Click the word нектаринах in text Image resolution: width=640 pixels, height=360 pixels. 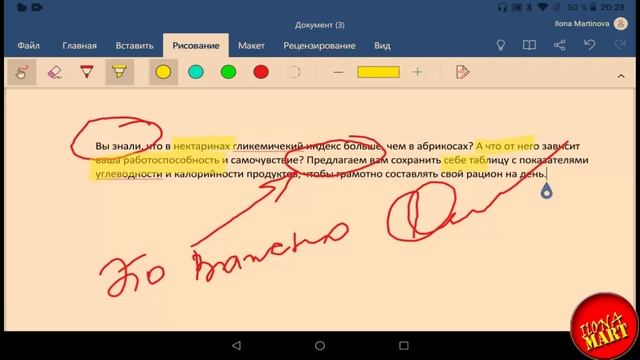pyautogui.click(x=202, y=146)
